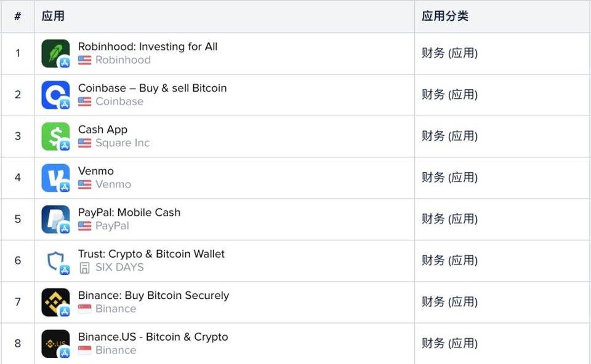Click the Coinbase app icon
The width and height of the screenshot is (591, 364).
tap(56, 95)
